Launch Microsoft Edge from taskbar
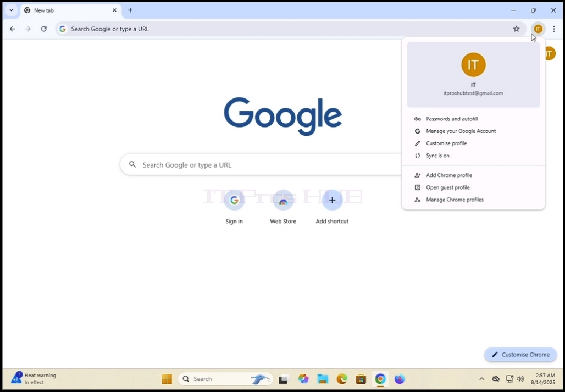 pos(342,379)
